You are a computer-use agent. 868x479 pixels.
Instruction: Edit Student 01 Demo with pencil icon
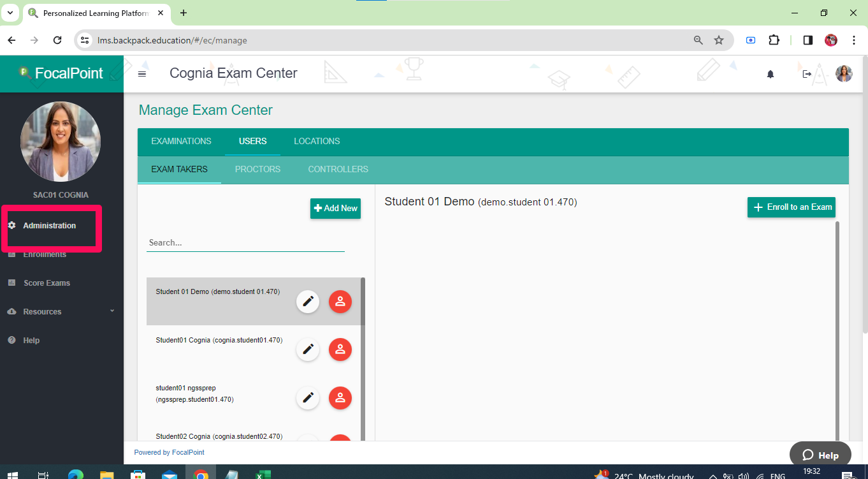click(x=308, y=301)
